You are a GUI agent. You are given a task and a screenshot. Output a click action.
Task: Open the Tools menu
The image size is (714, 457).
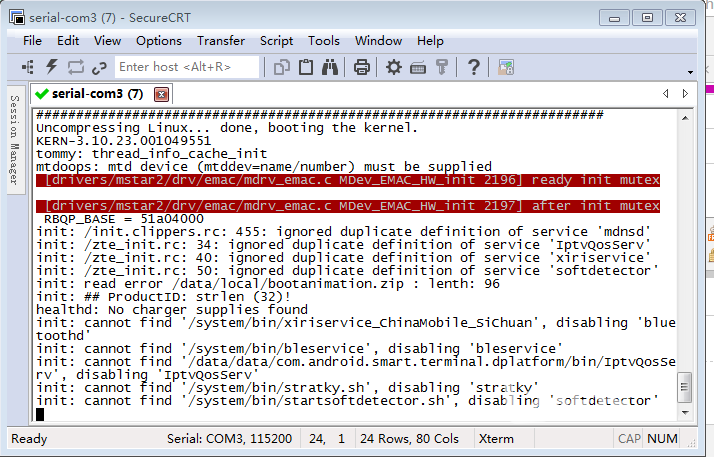click(x=324, y=41)
